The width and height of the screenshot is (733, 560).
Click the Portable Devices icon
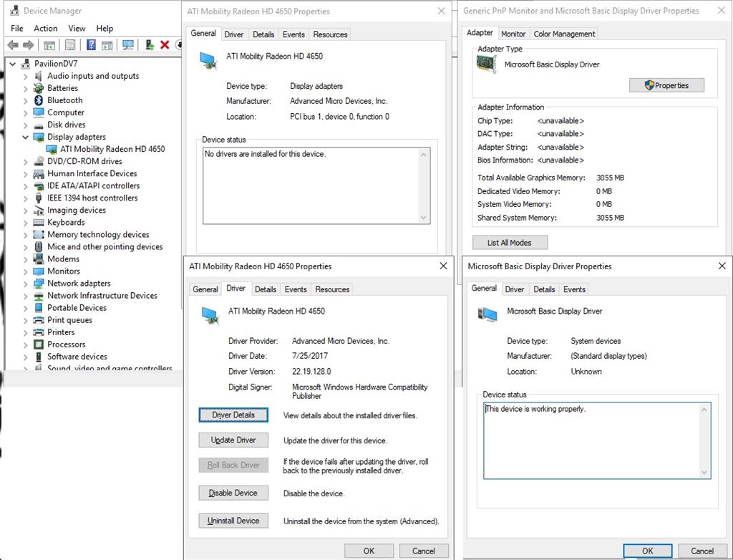39,308
